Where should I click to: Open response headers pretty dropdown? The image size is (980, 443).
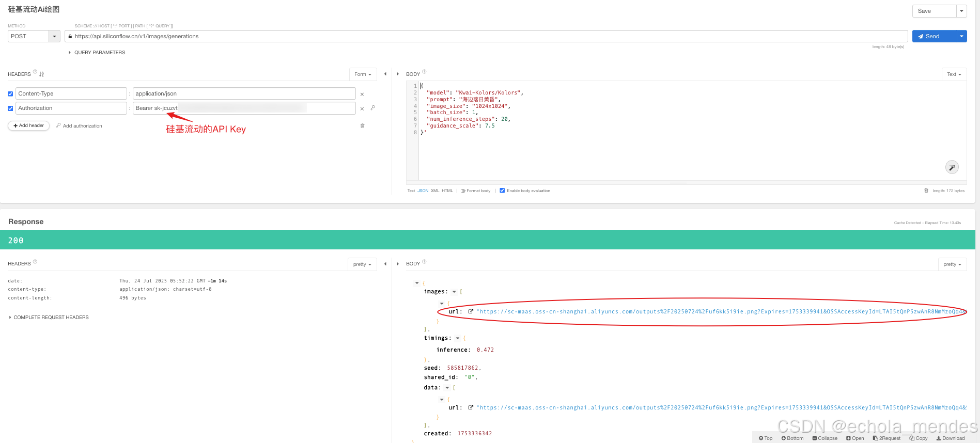pyautogui.click(x=362, y=264)
